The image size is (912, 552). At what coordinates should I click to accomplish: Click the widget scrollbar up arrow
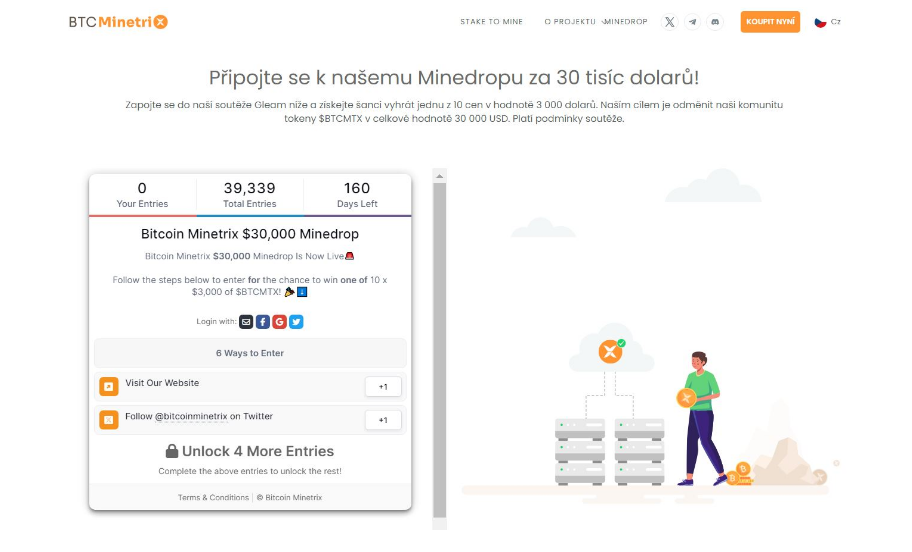coord(440,176)
